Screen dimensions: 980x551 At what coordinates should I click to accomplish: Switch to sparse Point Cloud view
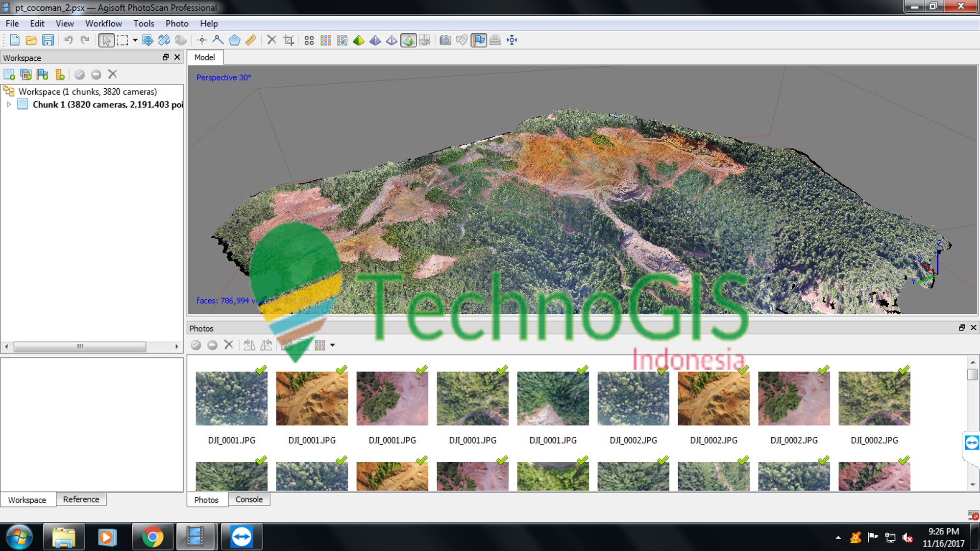(x=309, y=40)
